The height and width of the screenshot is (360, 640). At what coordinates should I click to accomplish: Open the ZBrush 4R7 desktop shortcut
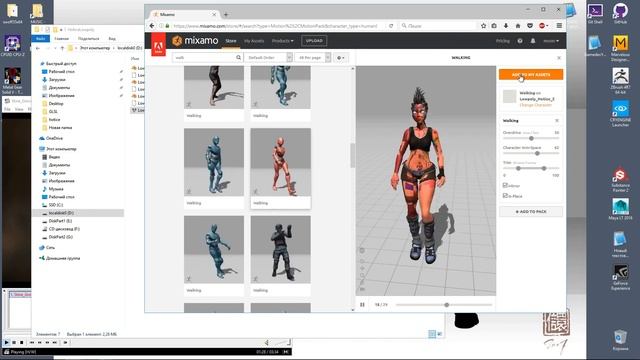pos(620,81)
